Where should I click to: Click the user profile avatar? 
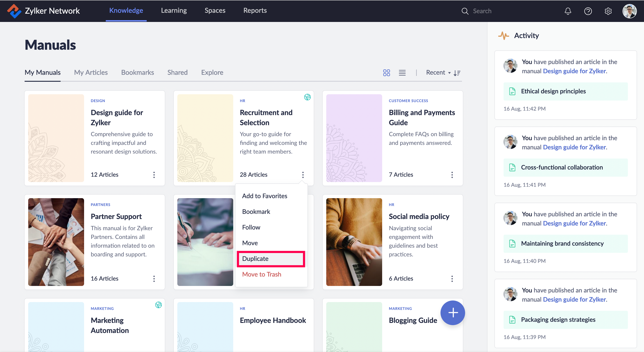[x=629, y=11]
